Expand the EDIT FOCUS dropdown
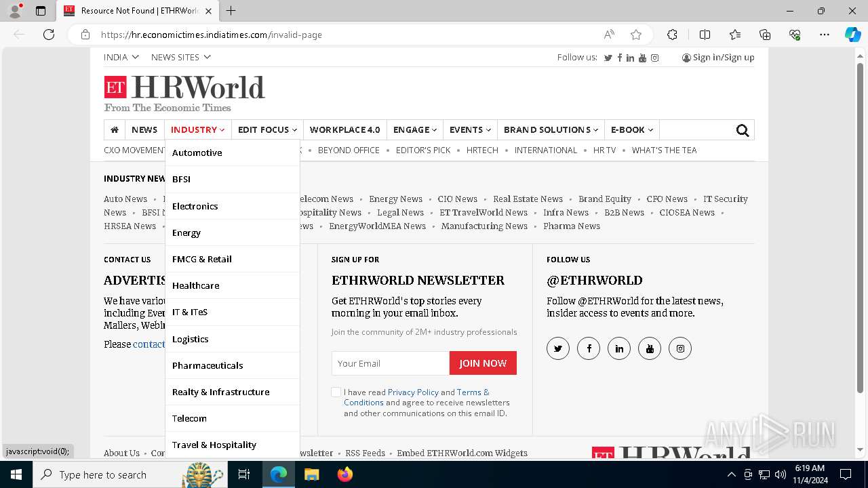Image resolution: width=868 pixels, height=488 pixels. point(267,129)
